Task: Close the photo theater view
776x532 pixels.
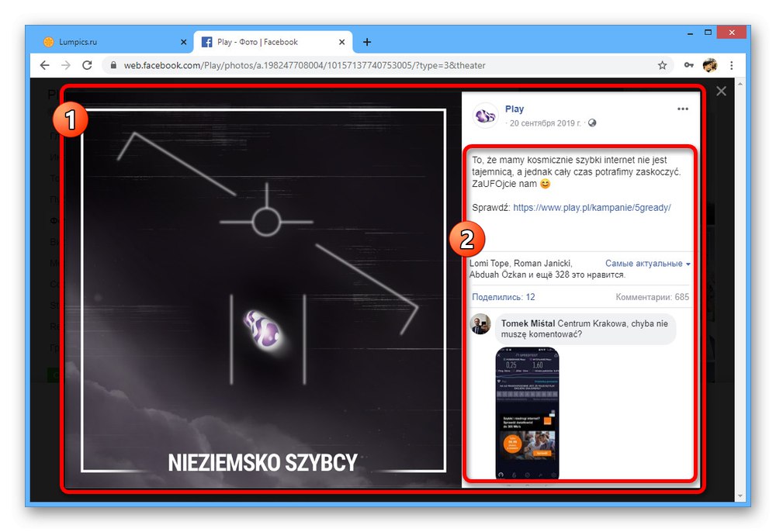Action: [721, 91]
